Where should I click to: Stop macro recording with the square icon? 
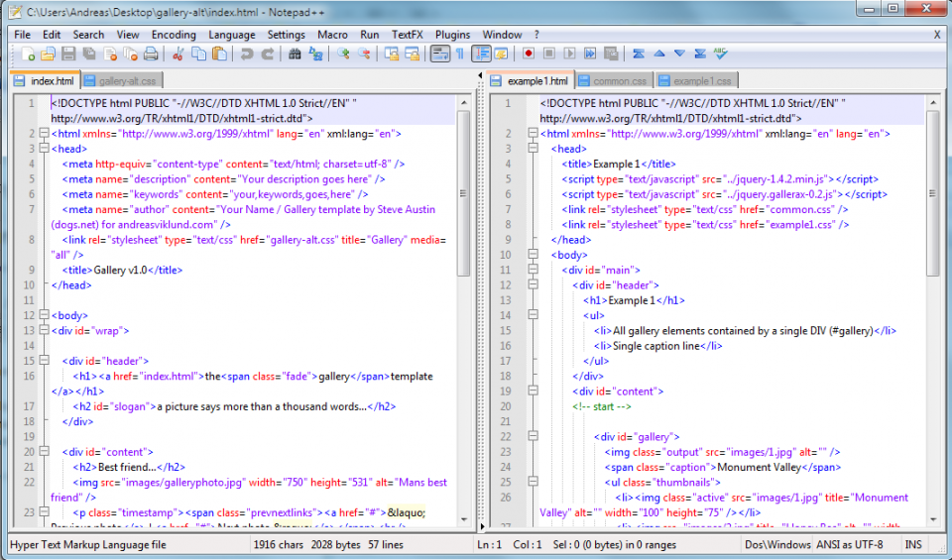(548, 54)
